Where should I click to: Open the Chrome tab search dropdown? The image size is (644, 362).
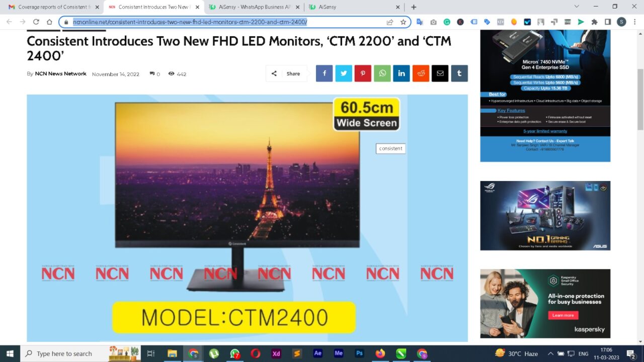click(577, 7)
